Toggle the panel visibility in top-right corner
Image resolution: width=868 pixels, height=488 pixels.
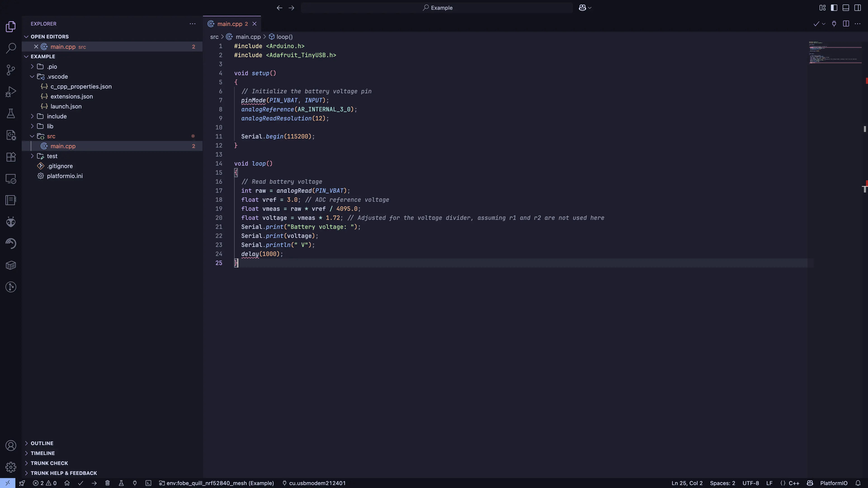click(x=846, y=7)
